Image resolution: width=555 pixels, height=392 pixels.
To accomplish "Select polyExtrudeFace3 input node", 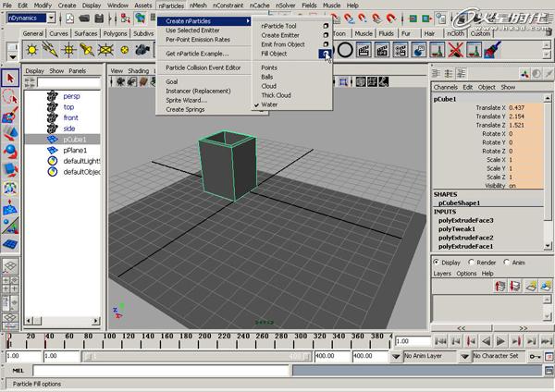I will (x=466, y=220).
